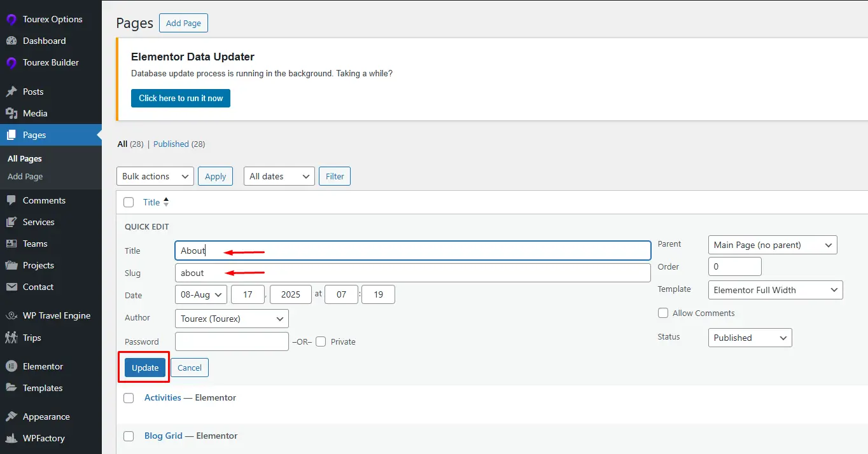Click here to run it now button

click(181, 98)
